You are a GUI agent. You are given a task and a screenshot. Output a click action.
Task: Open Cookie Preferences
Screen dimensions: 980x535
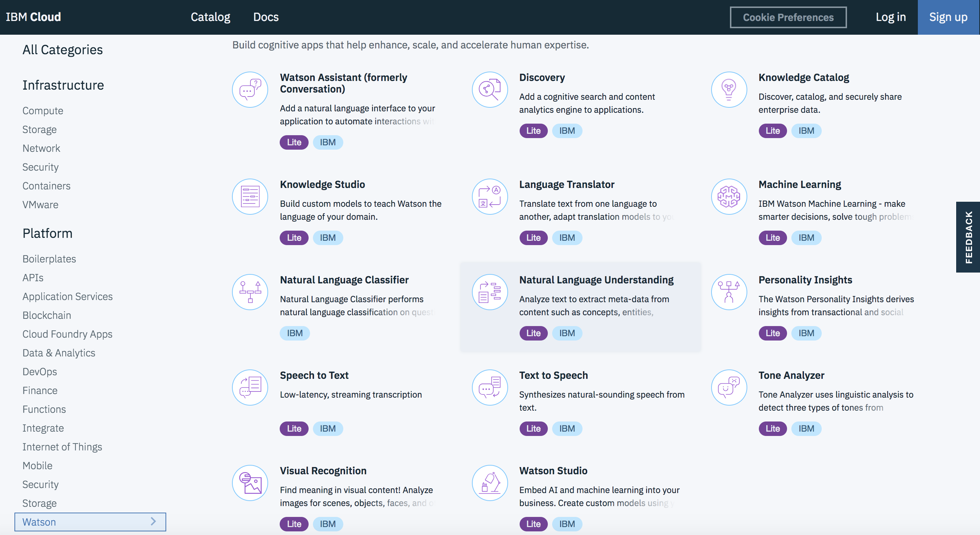pyautogui.click(x=788, y=17)
